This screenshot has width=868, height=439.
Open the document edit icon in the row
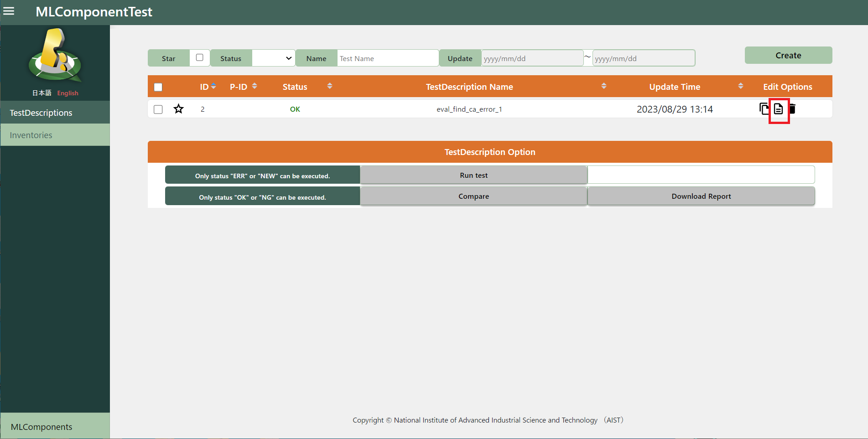point(778,109)
